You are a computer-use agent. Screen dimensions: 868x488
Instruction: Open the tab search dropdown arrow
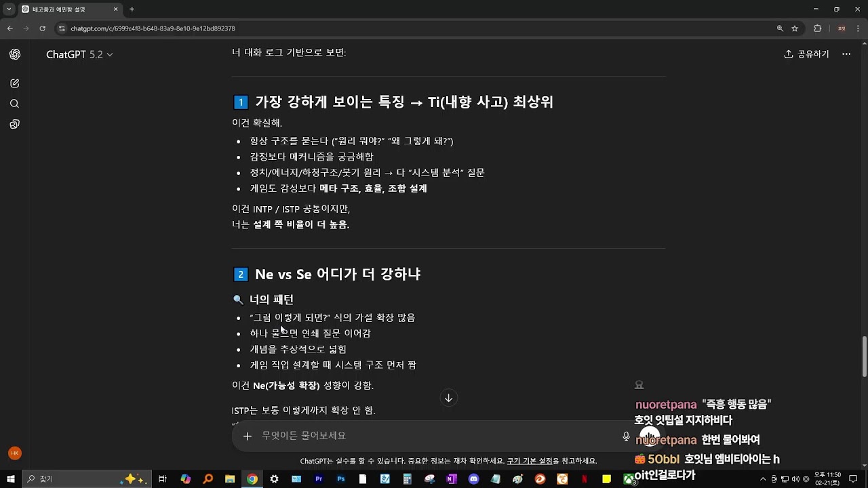[x=9, y=9]
